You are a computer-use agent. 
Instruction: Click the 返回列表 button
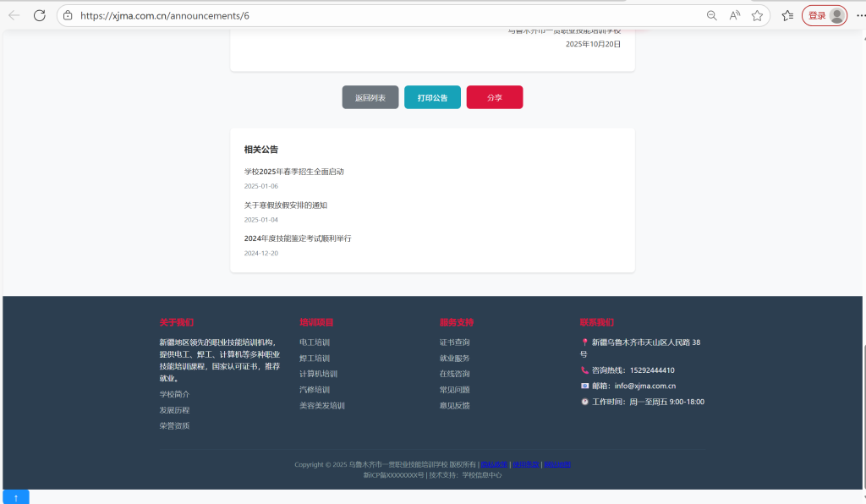pos(370,97)
